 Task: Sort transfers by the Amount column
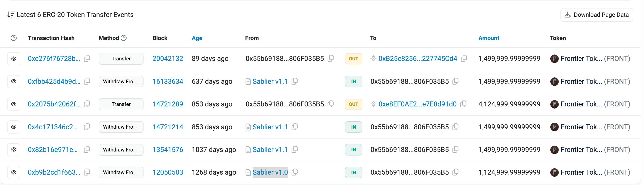(488, 38)
